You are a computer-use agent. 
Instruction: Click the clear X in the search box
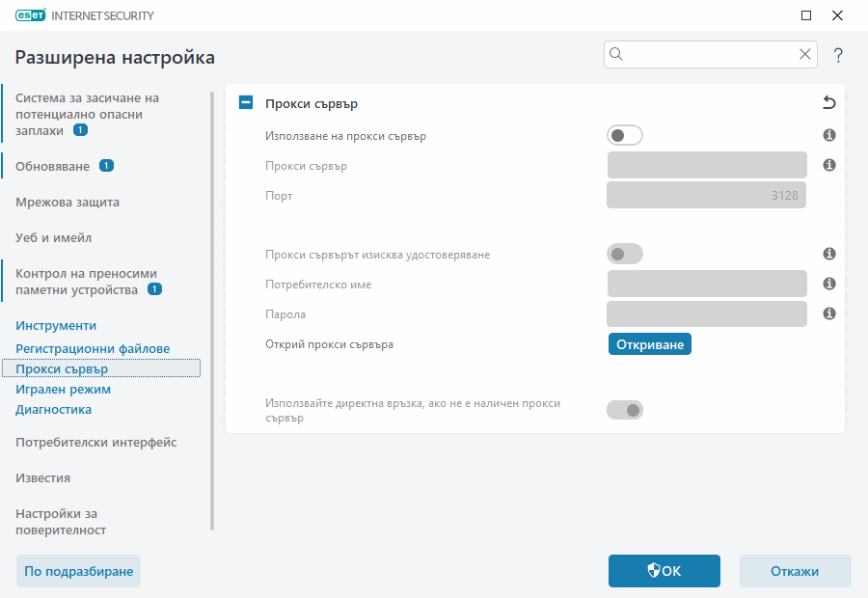[804, 54]
